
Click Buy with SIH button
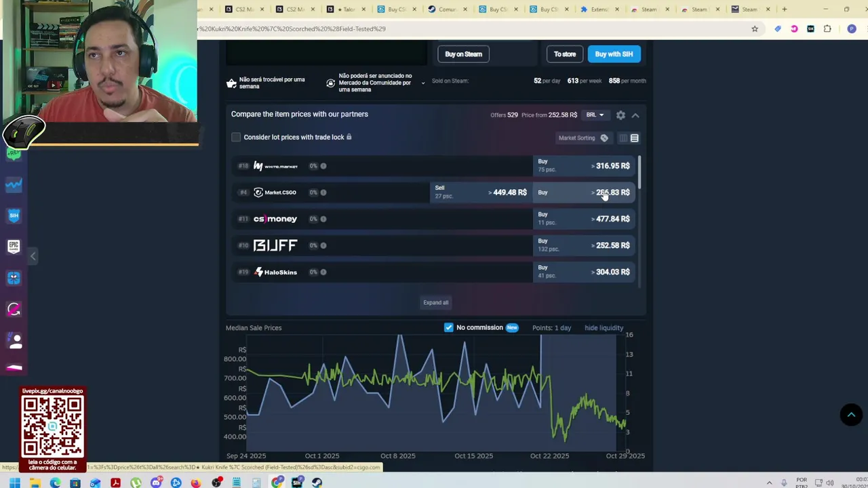click(x=614, y=54)
